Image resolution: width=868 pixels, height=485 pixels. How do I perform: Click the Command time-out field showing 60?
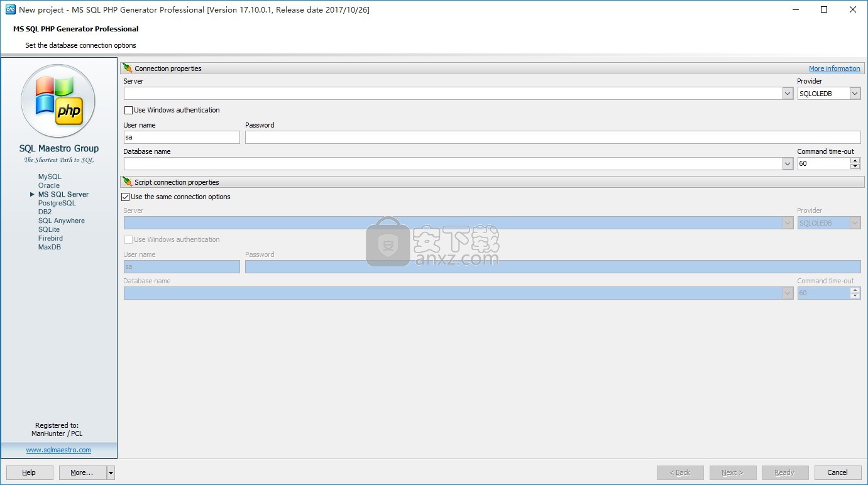point(824,164)
